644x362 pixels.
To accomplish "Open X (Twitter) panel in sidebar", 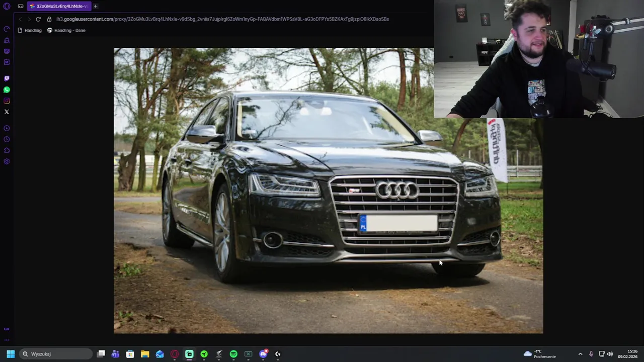I will coord(7,112).
